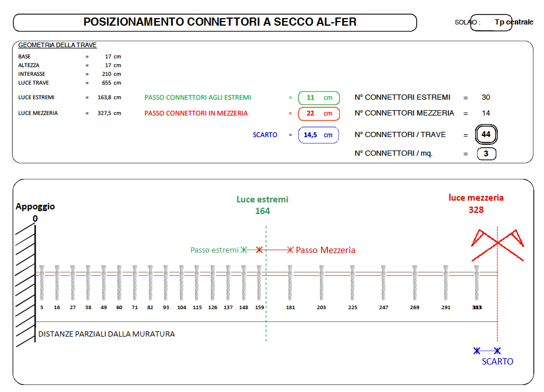Click the title POSIZIONAMENTO CONNETTORI A SECCO AL-FER

point(219,22)
